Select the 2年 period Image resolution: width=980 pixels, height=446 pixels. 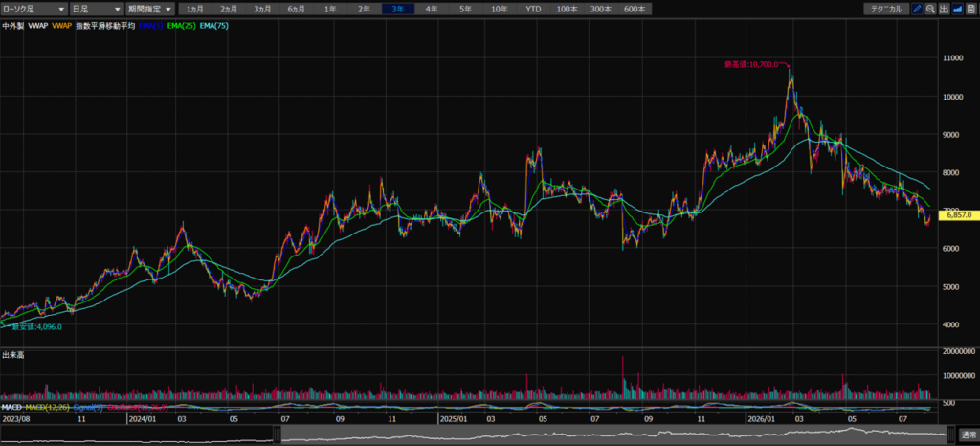point(364,10)
